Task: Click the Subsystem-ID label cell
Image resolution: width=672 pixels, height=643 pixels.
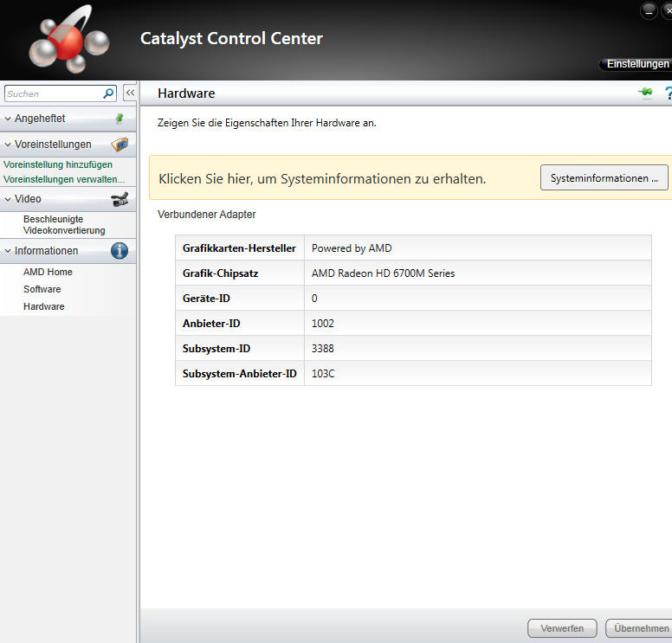Action: click(x=240, y=348)
